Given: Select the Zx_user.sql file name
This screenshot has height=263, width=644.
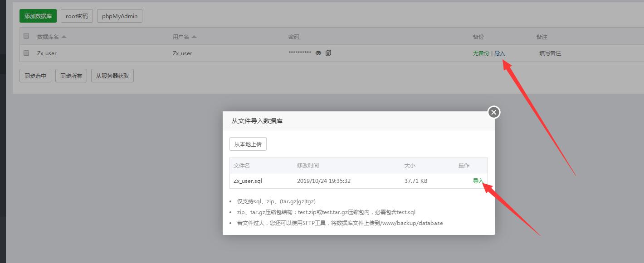Looking at the screenshot, I should 248,181.
